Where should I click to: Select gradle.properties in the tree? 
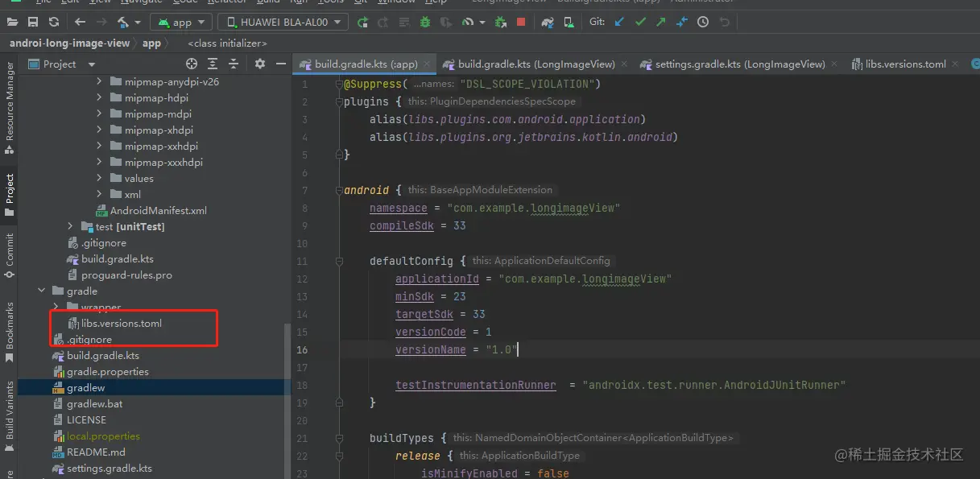101,371
